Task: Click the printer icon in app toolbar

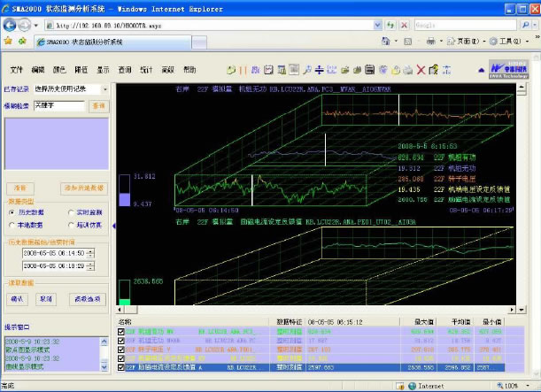Action: [408, 70]
